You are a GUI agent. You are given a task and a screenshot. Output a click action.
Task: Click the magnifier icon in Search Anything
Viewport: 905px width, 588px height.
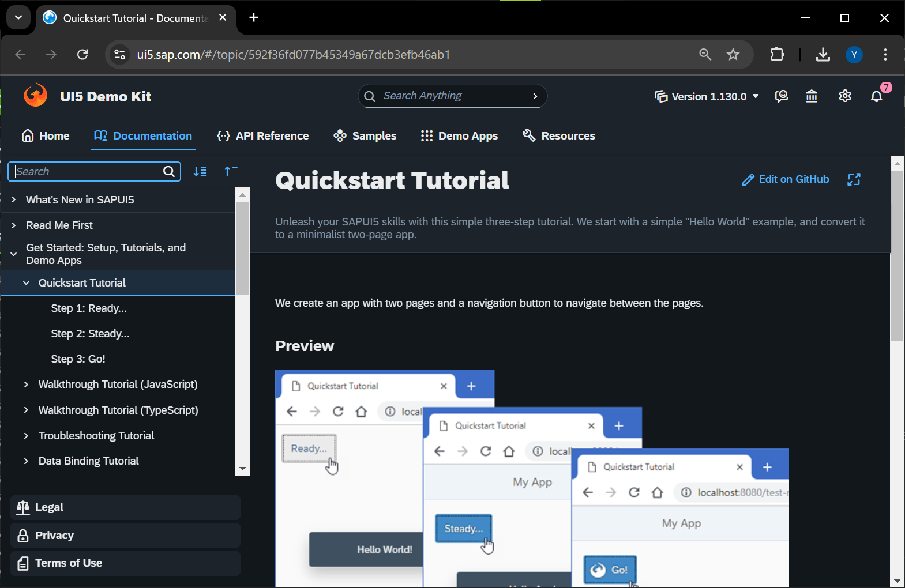(x=370, y=96)
